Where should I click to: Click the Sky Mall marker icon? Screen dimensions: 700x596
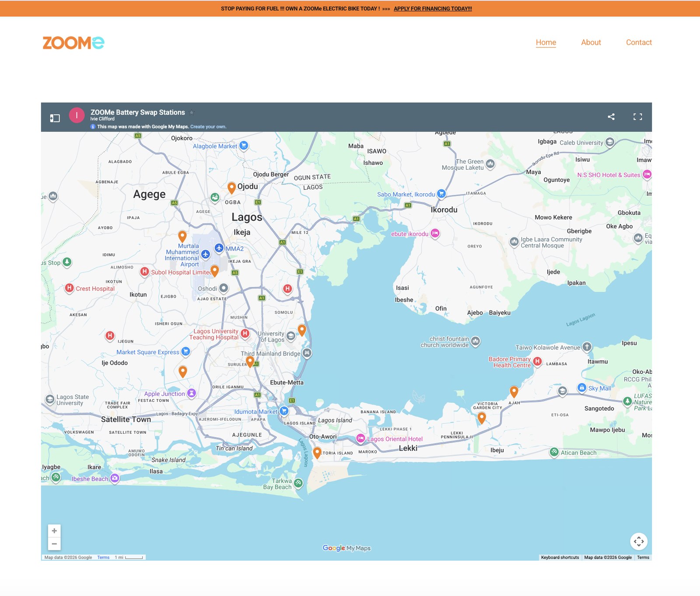tap(582, 388)
